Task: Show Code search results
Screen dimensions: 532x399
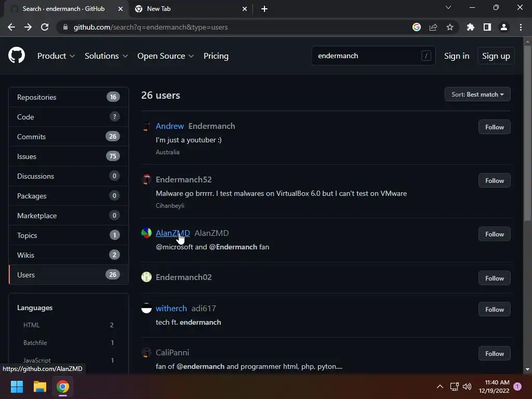Action: click(x=69, y=117)
